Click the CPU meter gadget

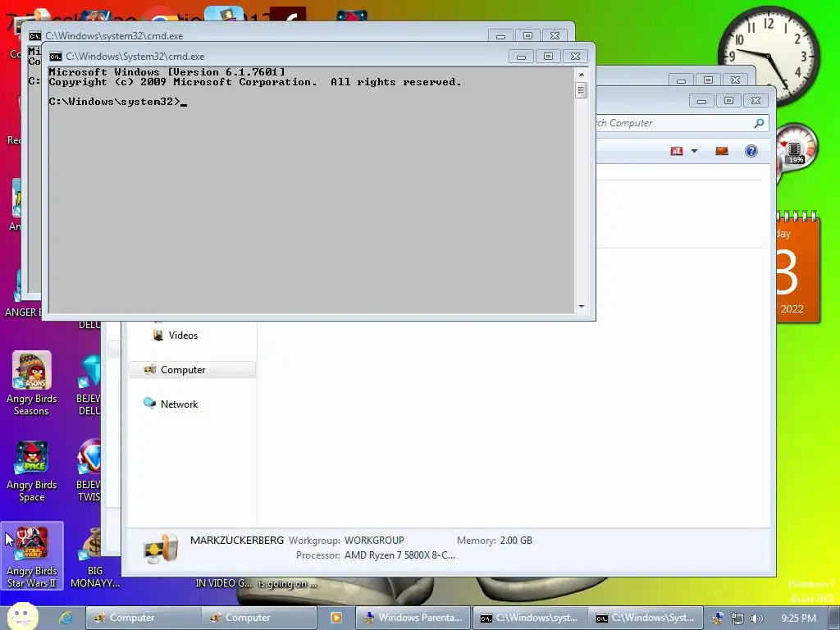[x=796, y=146]
